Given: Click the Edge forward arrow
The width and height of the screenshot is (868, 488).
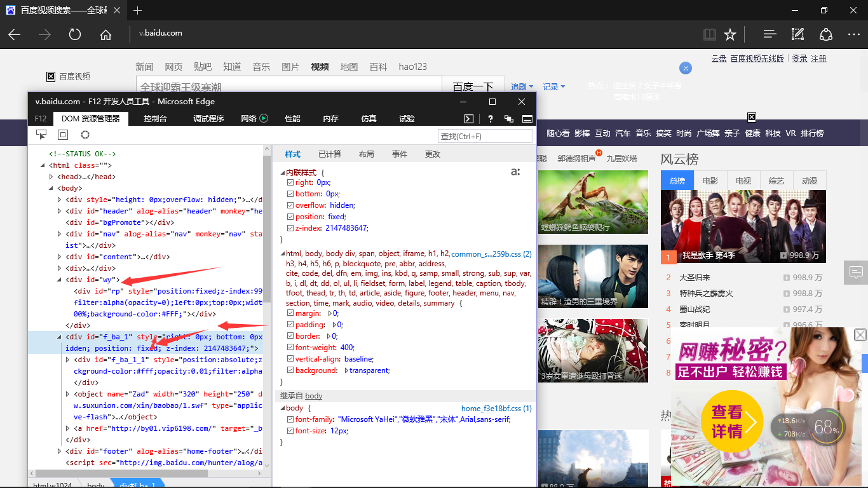Looking at the screenshot, I should (44, 35).
